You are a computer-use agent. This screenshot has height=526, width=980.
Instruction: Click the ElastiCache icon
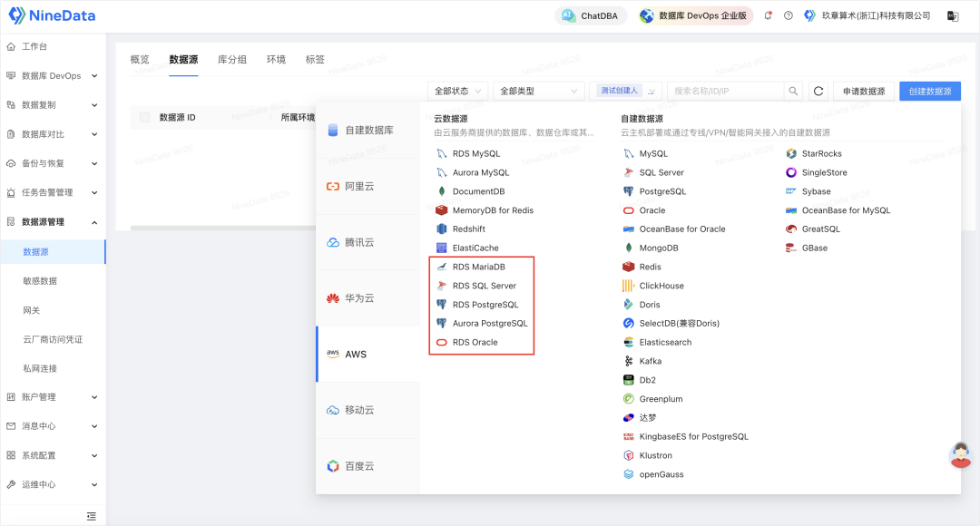[441, 248]
